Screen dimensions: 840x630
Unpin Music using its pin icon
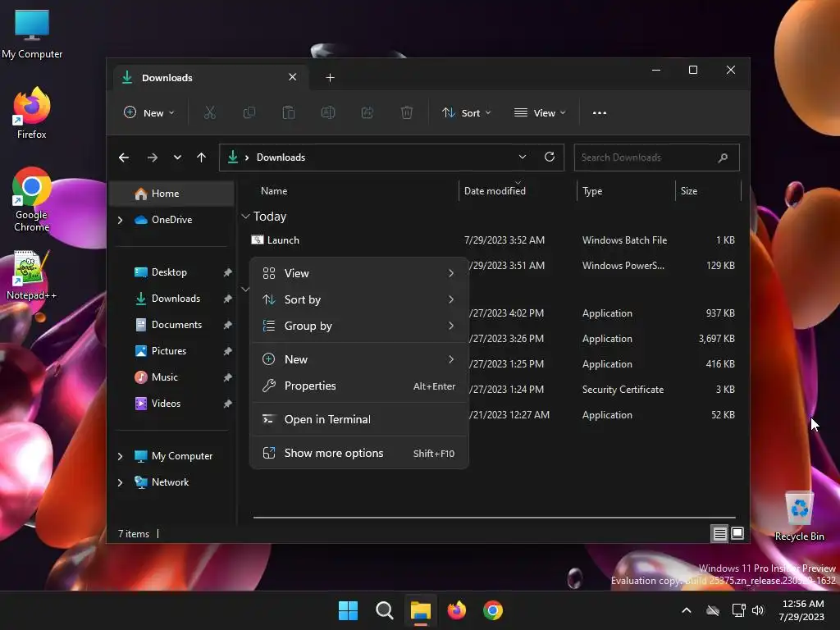pyautogui.click(x=228, y=377)
